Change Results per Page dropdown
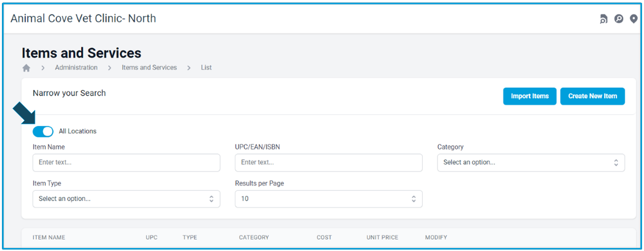This screenshot has width=644, height=251. 329,199
